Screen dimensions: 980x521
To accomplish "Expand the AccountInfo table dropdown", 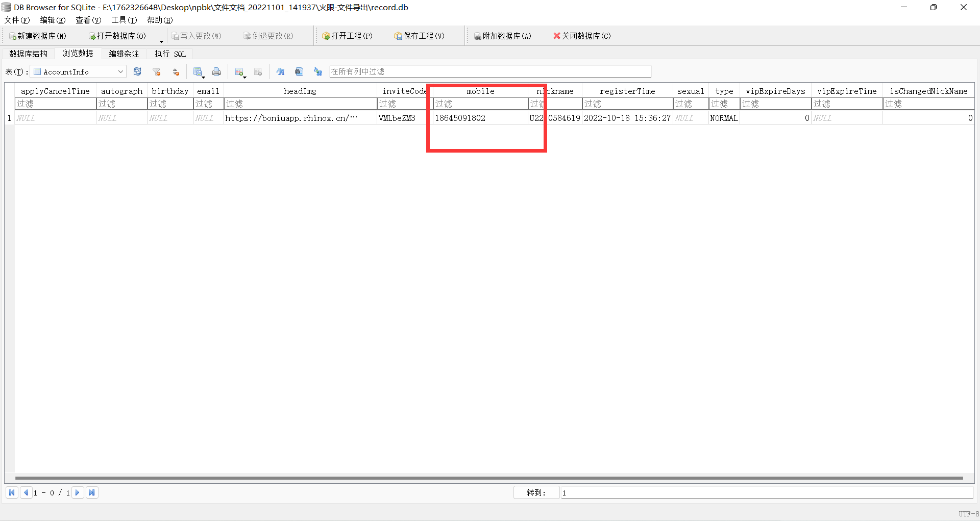I will (x=120, y=72).
